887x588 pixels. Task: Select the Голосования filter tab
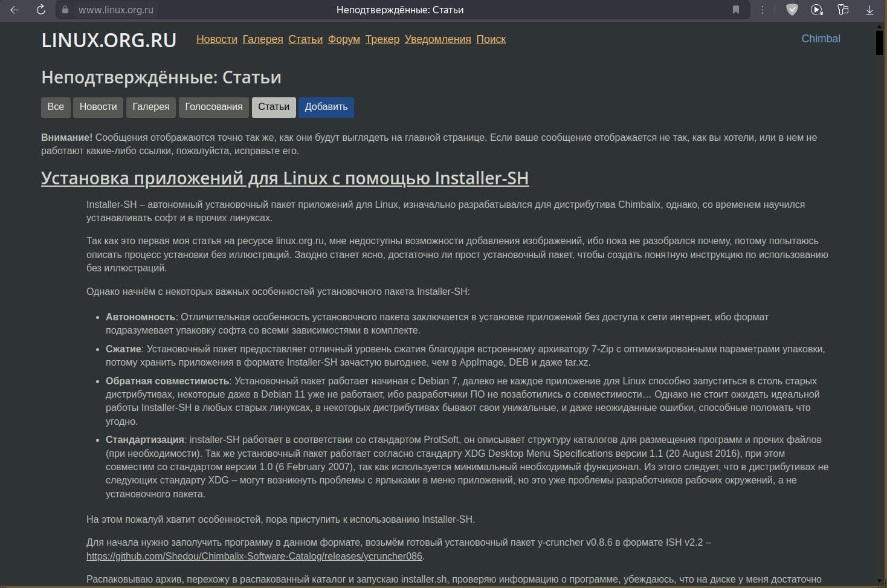point(214,107)
